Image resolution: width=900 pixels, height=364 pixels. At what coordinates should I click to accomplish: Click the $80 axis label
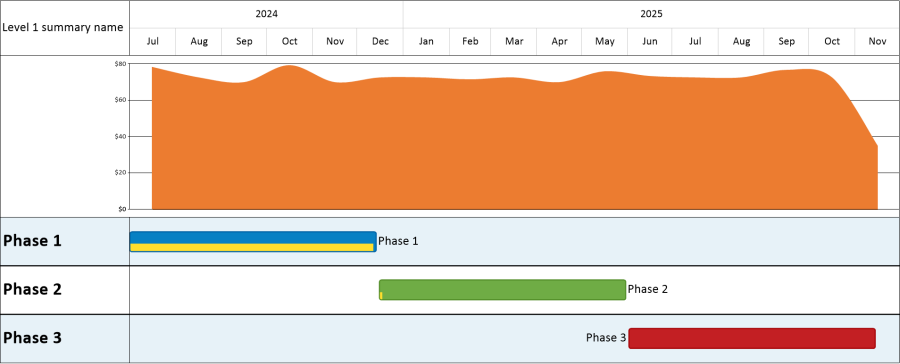[x=120, y=64]
